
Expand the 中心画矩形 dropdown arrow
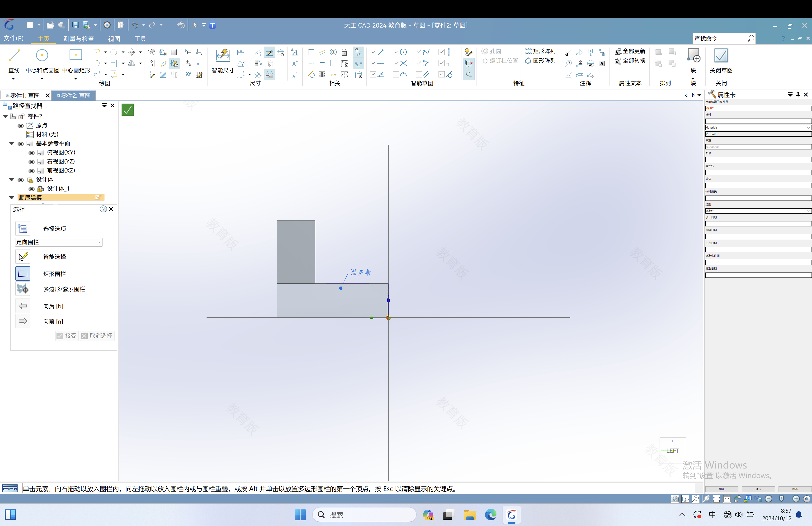tap(76, 79)
